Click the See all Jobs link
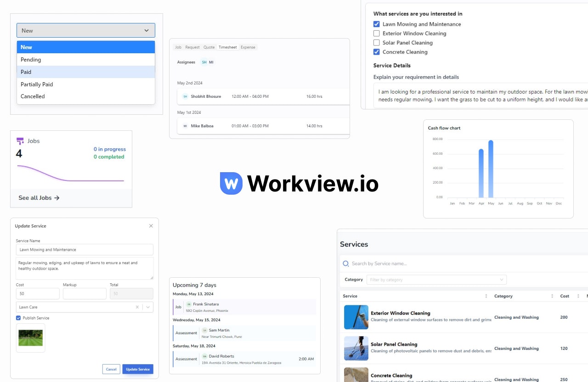This screenshot has width=588, height=382. pos(39,198)
